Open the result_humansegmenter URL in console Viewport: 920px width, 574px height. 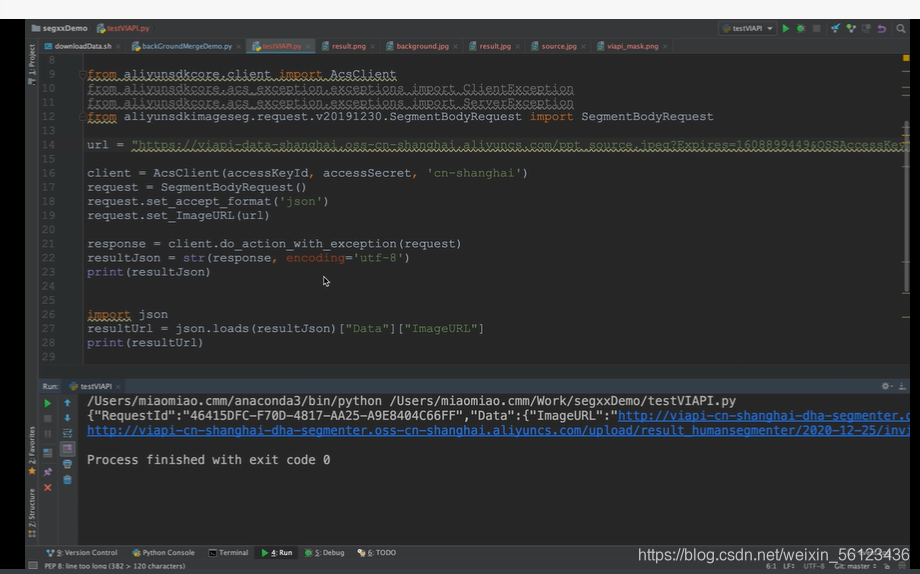click(498, 430)
